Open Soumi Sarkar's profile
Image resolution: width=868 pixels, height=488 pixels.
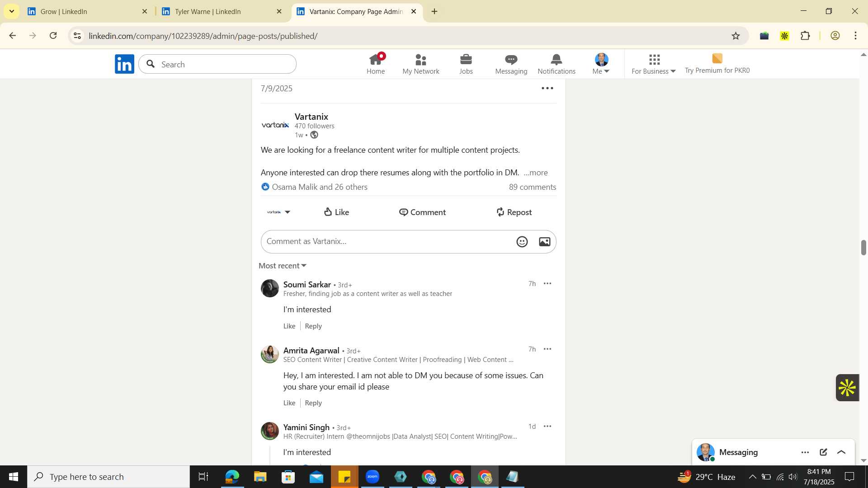[307, 285]
